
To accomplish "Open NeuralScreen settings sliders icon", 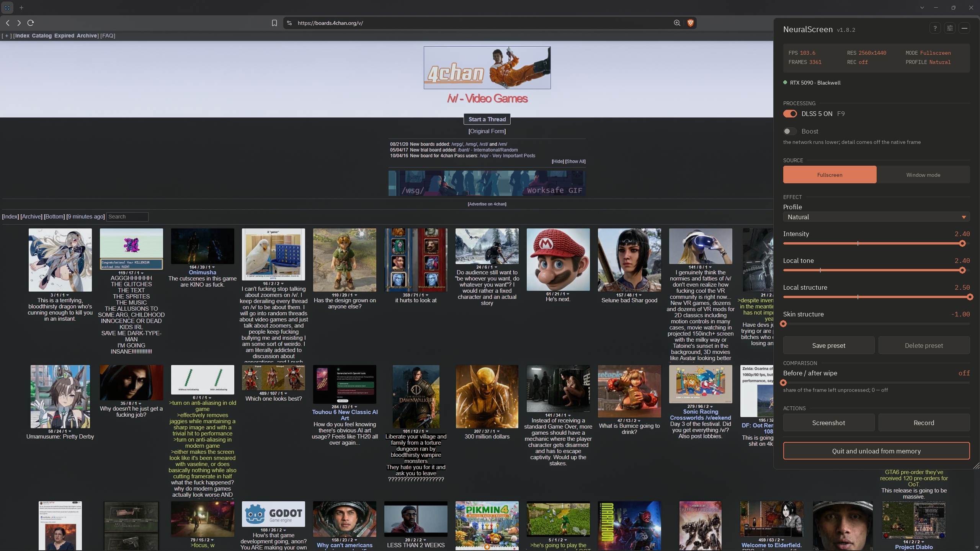I will [x=950, y=28].
